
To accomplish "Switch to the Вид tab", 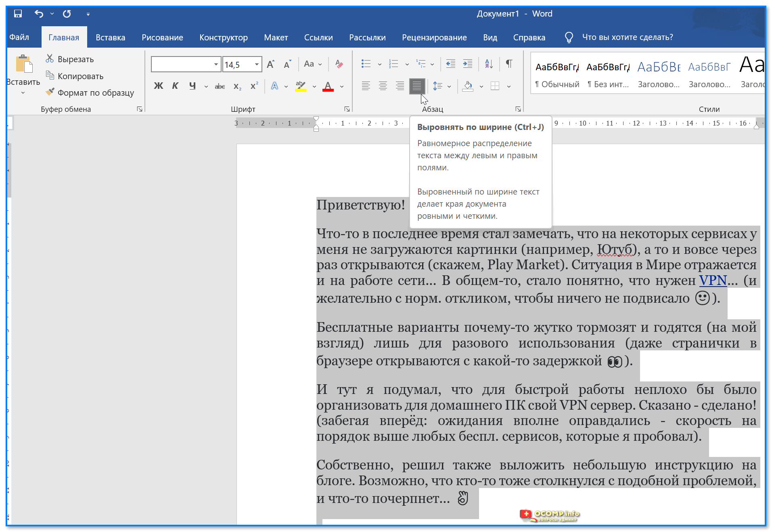I will (x=490, y=37).
